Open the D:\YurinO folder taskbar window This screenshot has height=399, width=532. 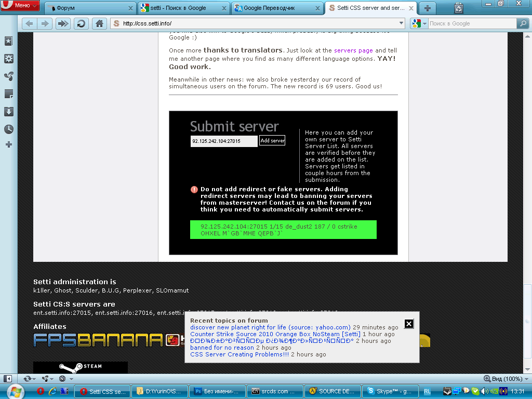pyautogui.click(x=159, y=392)
